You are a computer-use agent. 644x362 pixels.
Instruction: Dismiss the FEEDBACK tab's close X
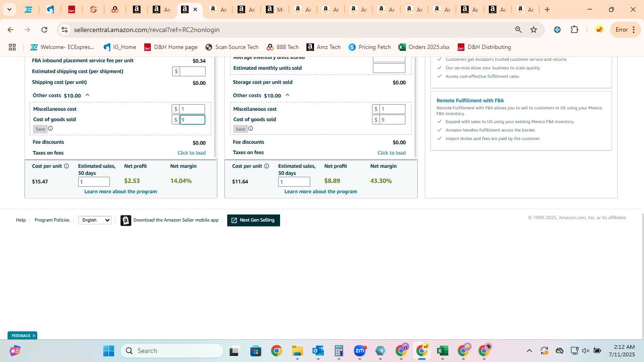(34, 336)
